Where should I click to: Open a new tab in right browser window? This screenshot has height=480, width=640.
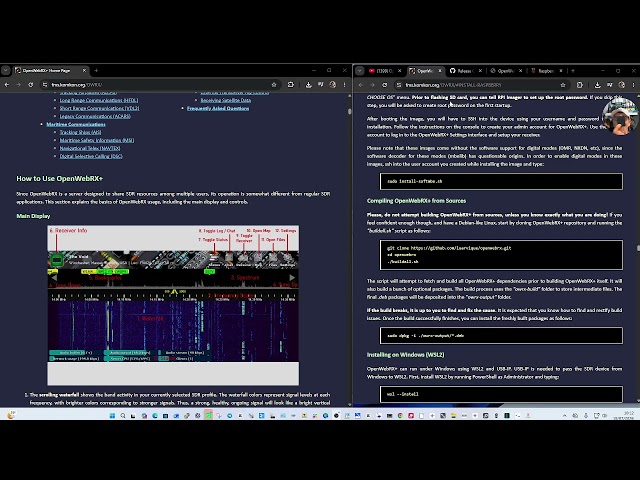point(573,71)
